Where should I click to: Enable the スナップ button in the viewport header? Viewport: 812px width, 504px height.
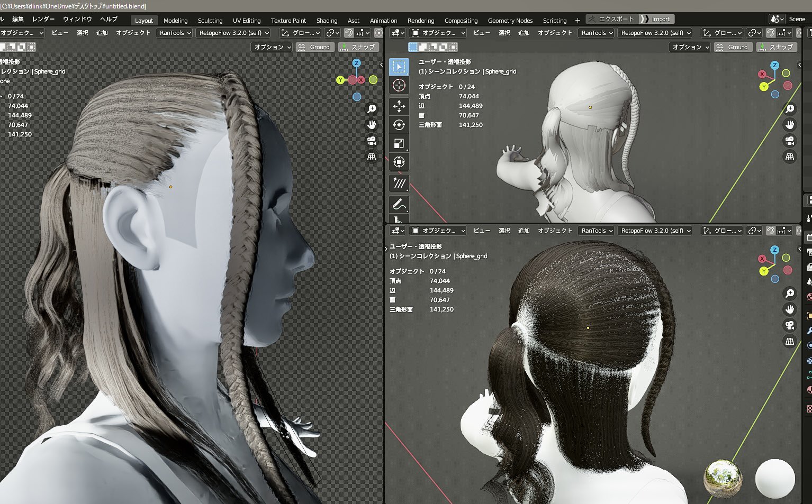360,47
